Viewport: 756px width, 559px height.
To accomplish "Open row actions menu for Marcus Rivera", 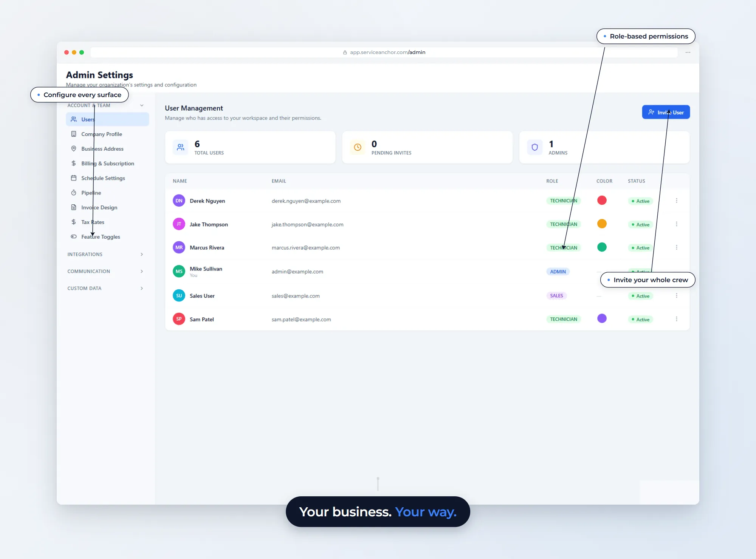I will pos(677,248).
